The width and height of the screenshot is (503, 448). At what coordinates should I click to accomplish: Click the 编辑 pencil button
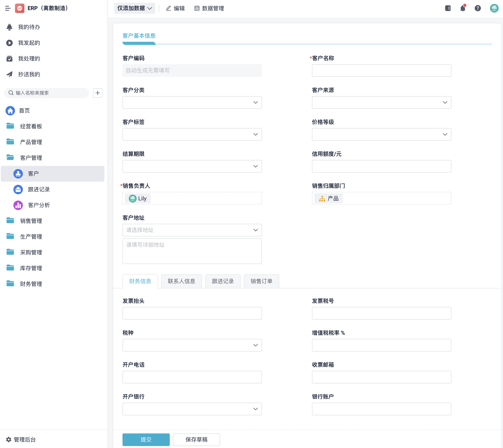pyautogui.click(x=175, y=8)
